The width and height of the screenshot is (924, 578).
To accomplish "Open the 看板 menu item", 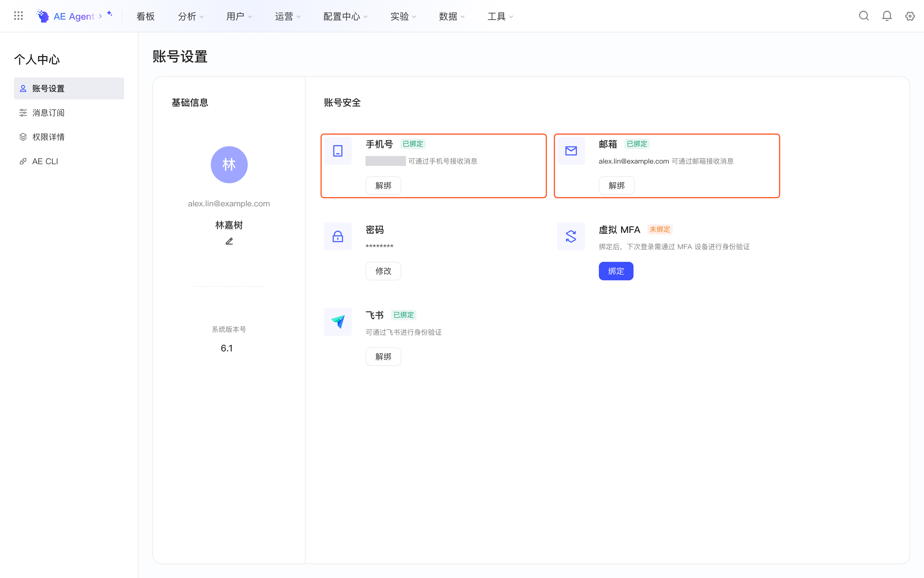I will point(146,16).
